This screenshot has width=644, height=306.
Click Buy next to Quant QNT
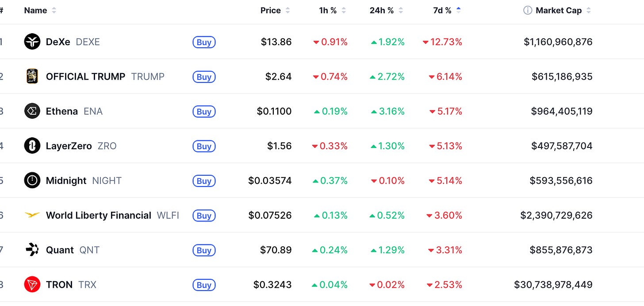point(204,250)
